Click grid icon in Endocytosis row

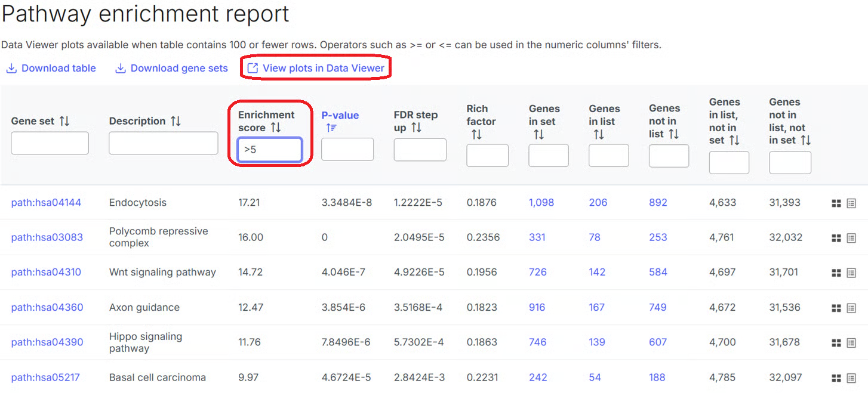[836, 203]
